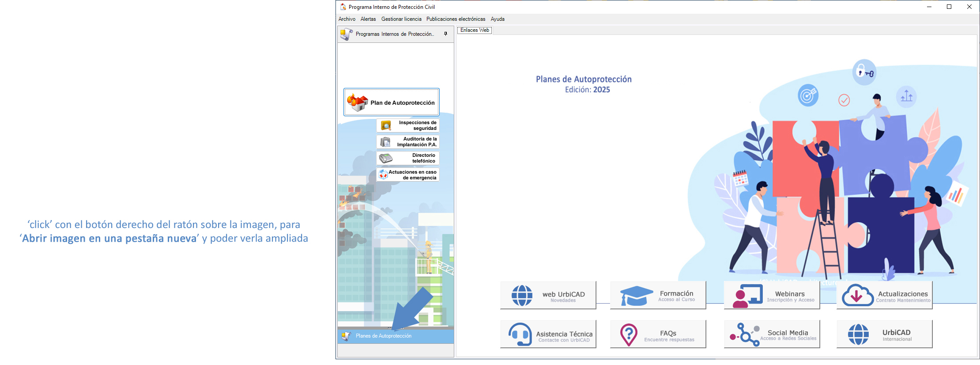The width and height of the screenshot is (980, 365).
Task: Click the question mark pin icon on FAQs
Action: [x=629, y=335]
